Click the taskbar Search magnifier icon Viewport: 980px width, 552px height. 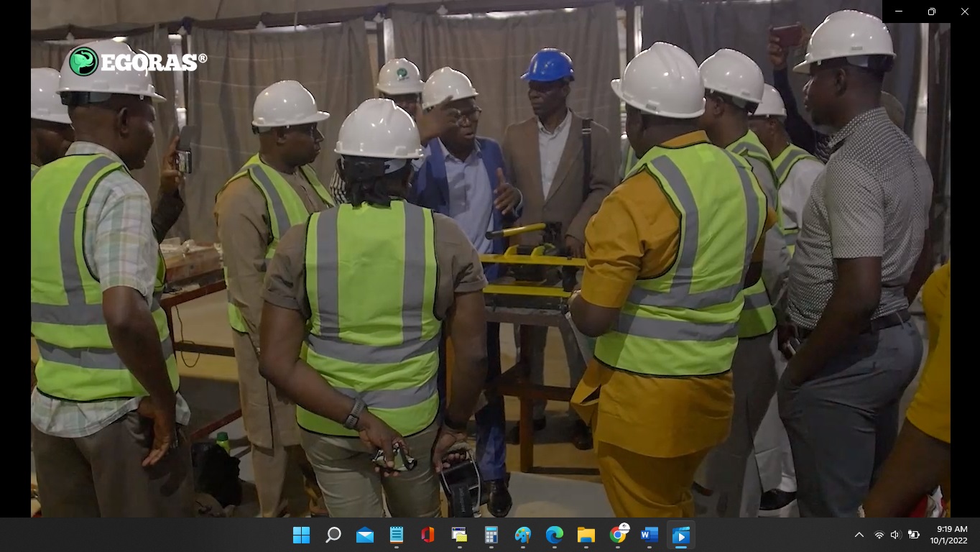coord(333,535)
